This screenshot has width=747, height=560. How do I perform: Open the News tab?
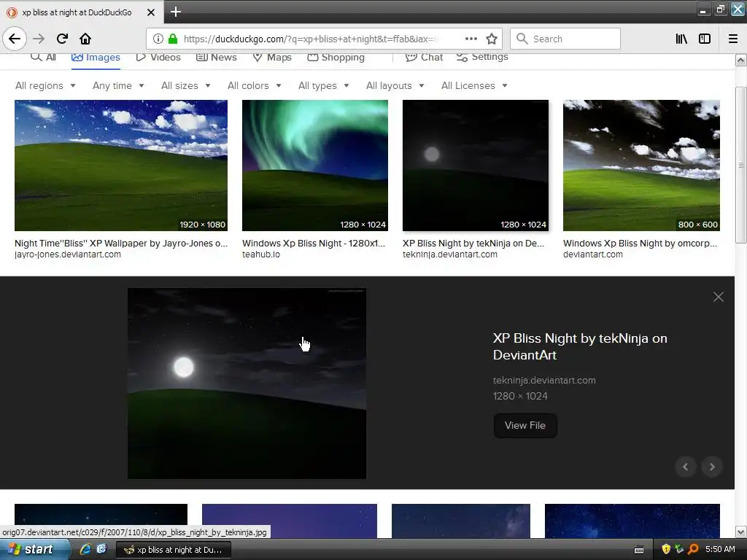pyautogui.click(x=216, y=57)
